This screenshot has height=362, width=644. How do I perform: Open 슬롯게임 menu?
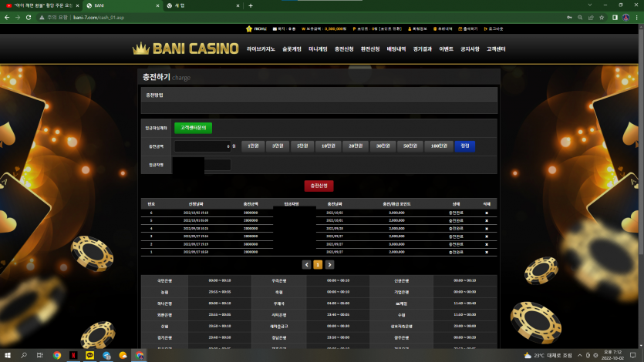[x=292, y=49]
